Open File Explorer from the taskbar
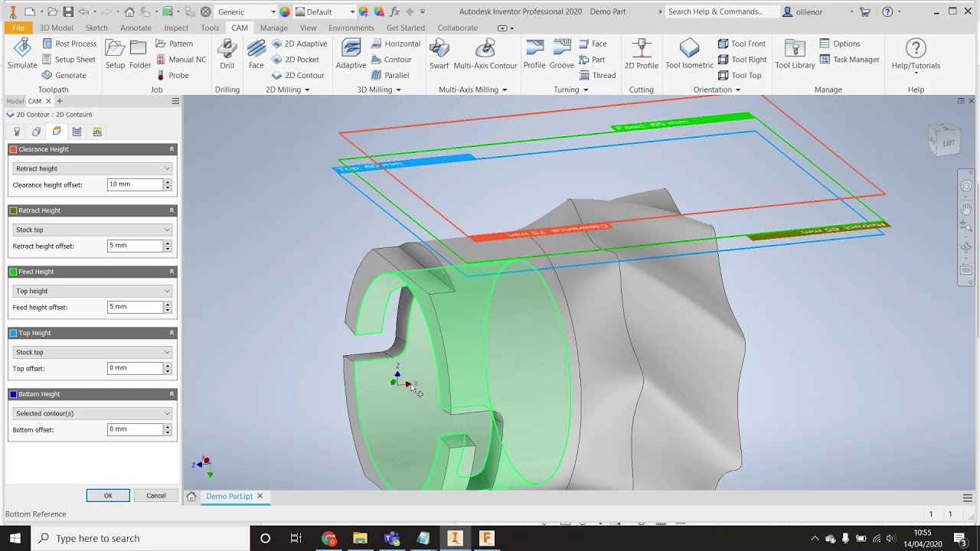This screenshot has height=551, width=980. 360,538
